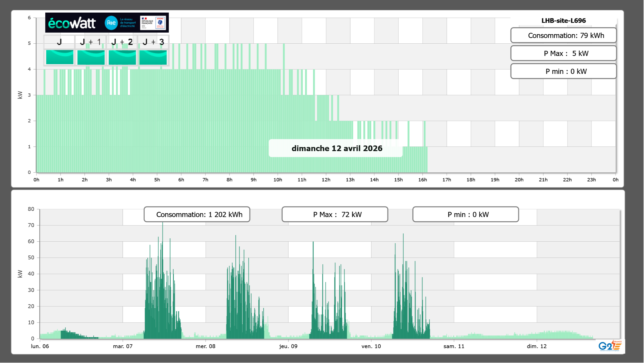This screenshot has width=644, height=363.
Task: Click the J + 3 header label
Action: (x=153, y=42)
